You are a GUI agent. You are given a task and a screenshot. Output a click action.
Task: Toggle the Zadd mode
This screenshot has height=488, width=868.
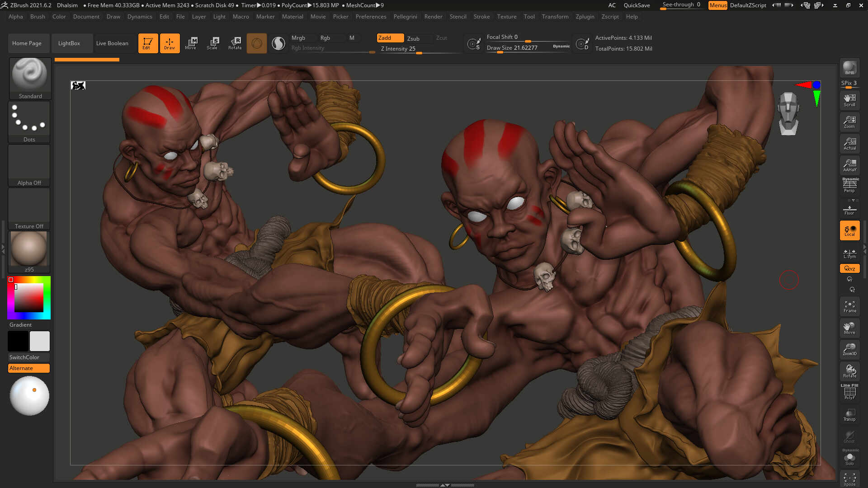click(390, 38)
